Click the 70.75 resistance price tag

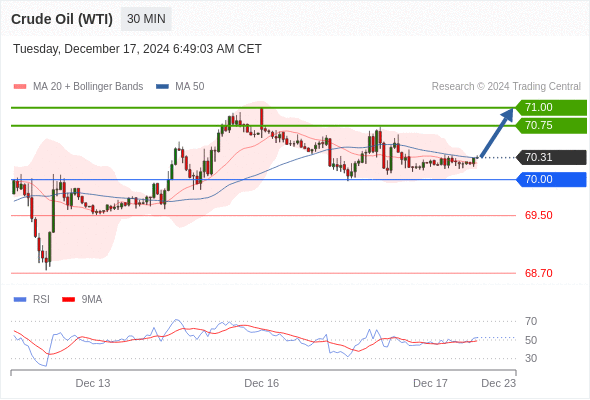[x=551, y=126]
